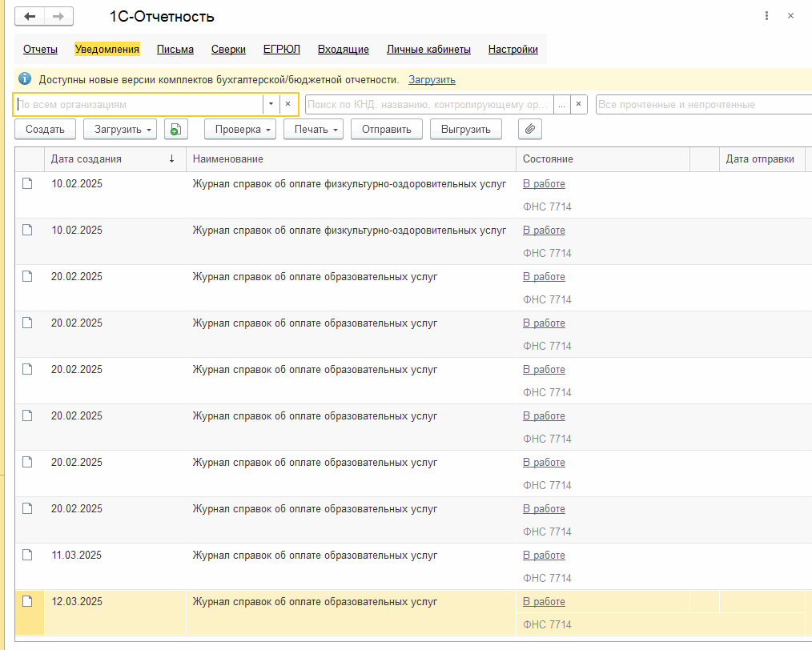Viewport: 812px width, 650px height.
Task: Sort by the Дата создания column header
Action: [x=86, y=159]
